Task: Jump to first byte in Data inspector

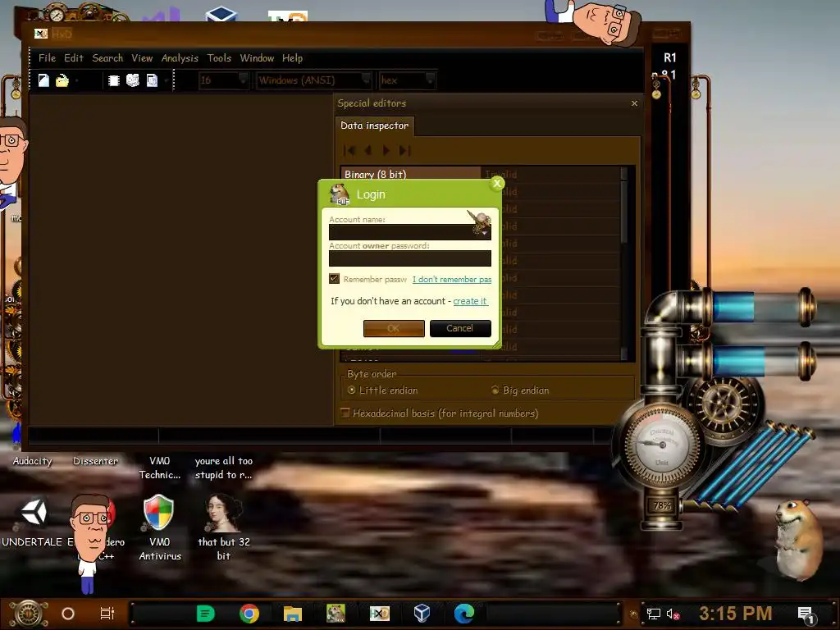Action: [x=349, y=151]
